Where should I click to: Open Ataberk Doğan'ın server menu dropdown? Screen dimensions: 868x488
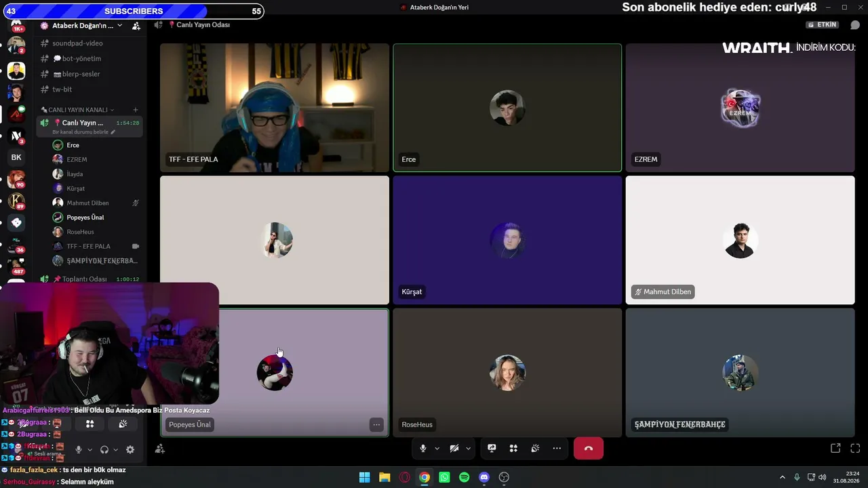coord(82,26)
